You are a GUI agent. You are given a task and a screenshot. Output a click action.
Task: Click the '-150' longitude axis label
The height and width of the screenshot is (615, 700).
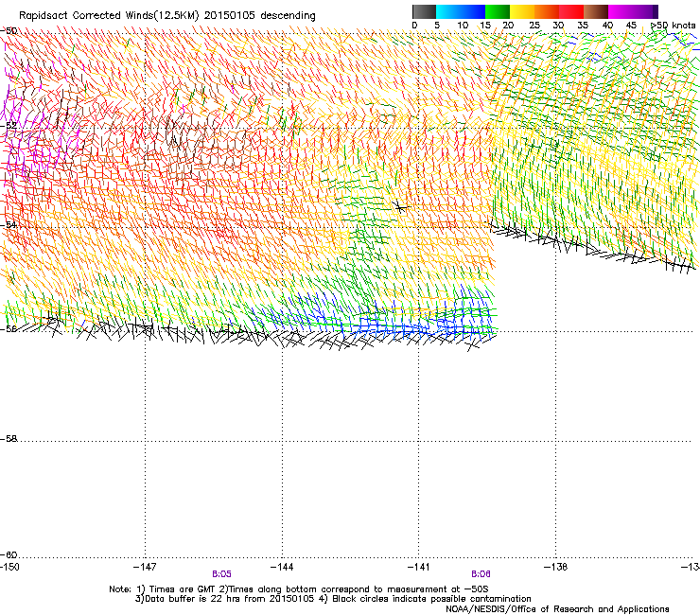click(9, 567)
